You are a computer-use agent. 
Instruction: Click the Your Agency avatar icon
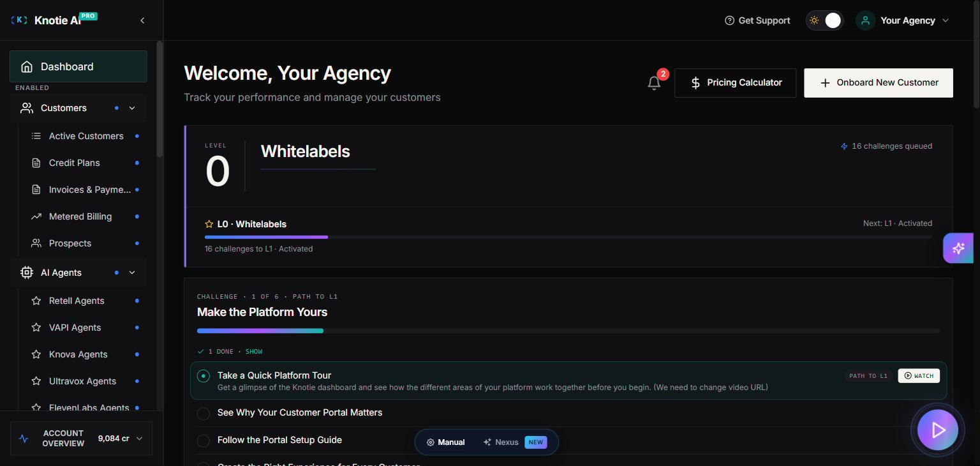click(865, 20)
